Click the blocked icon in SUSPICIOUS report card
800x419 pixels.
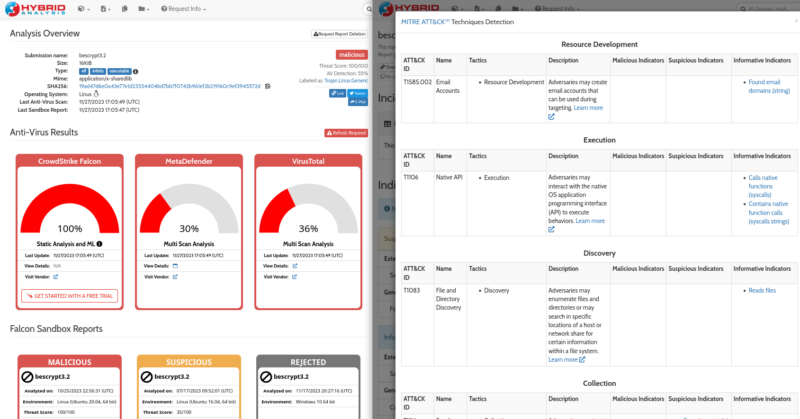[x=146, y=377]
